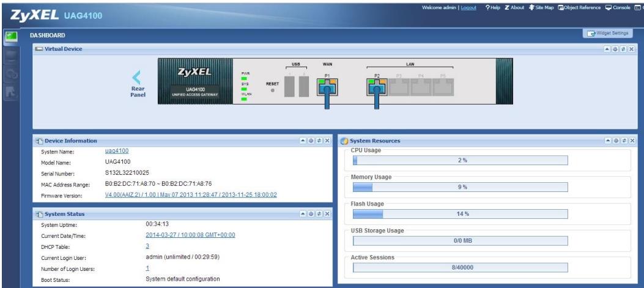The width and height of the screenshot is (644, 288).
Task: Open Site Map from top bar
Action: [x=541, y=7]
